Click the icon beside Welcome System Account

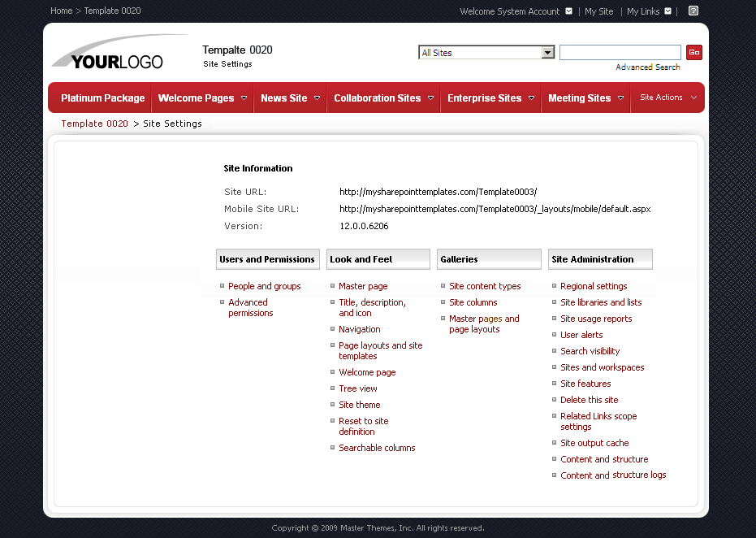[568, 11]
